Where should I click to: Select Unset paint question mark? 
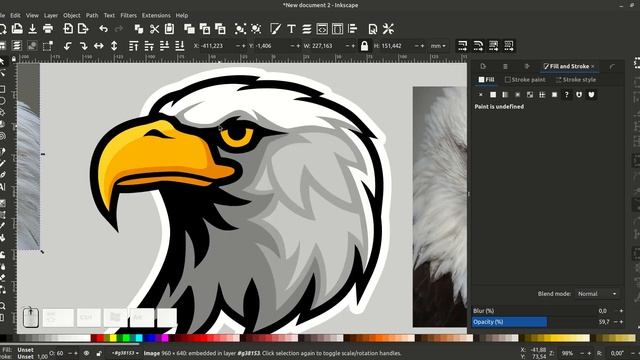click(x=567, y=95)
